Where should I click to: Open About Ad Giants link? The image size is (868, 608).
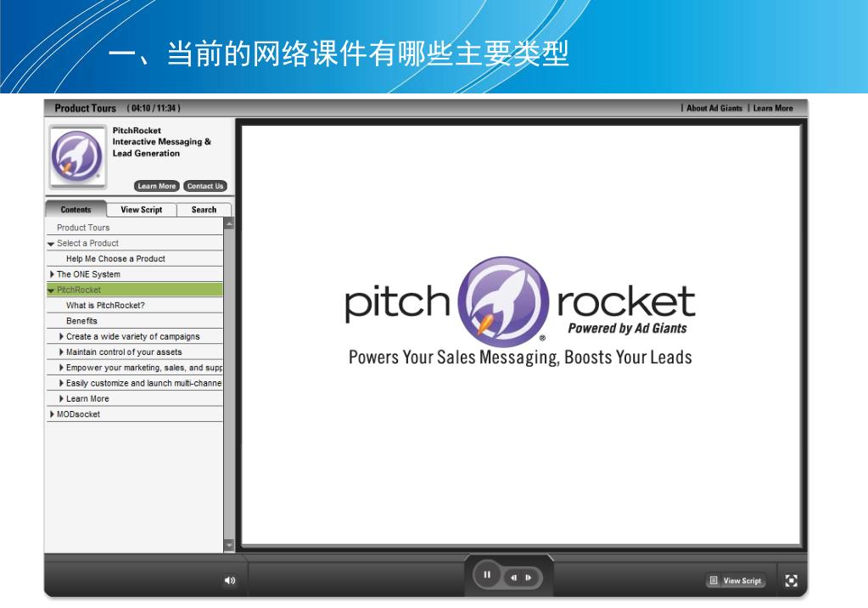pyautogui.click(x=714, y=108)
